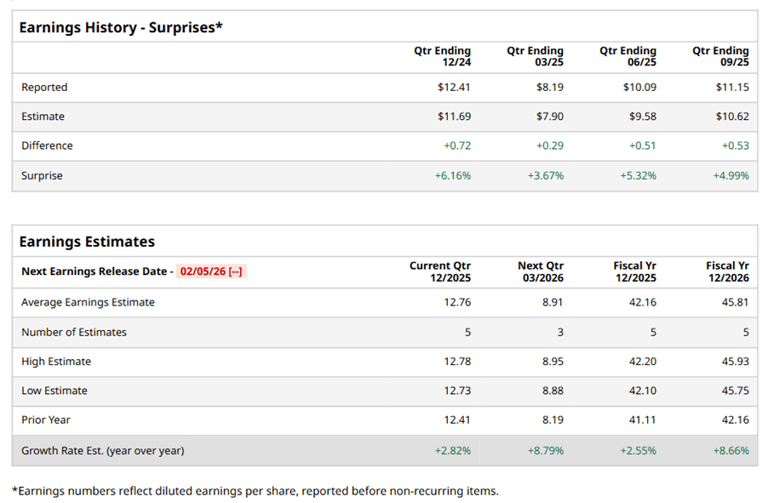This screenshot has height=503, width=768.
Task: Select the Qtr Ending 12/24 column header
Action: [x=442, y=56]
